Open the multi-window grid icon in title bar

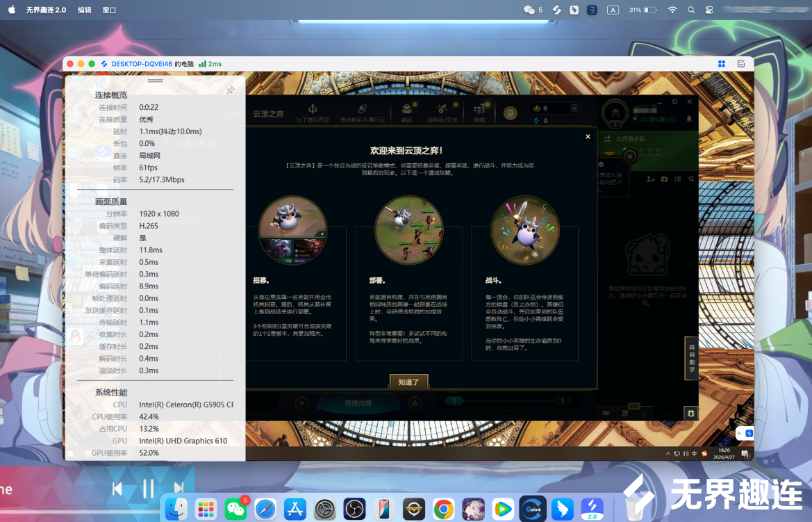[x=722, y=64]
